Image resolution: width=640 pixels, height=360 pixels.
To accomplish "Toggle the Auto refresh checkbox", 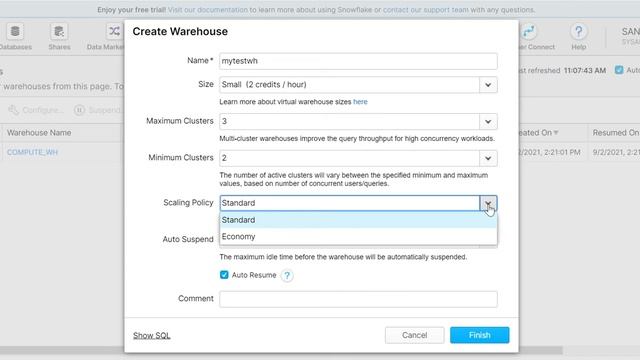I will (x=619, y=70).
